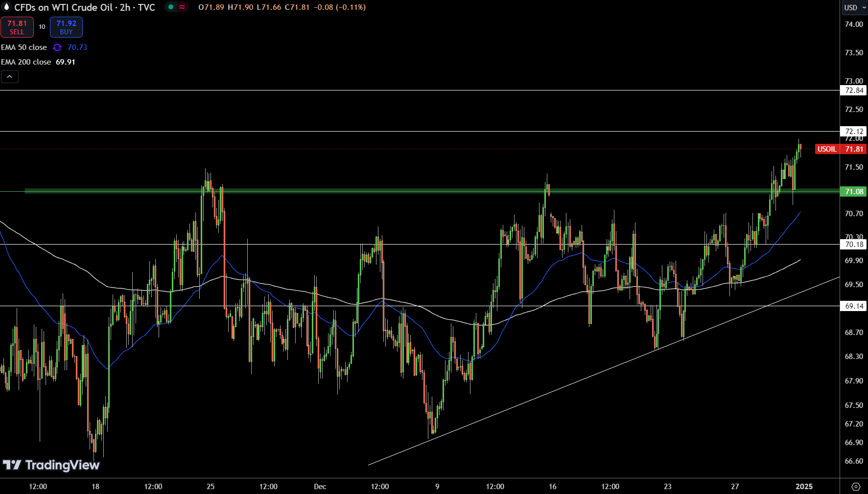Click the pink approximate-data indicator icon
The image size is (868, 494).
tap(182, 7)
